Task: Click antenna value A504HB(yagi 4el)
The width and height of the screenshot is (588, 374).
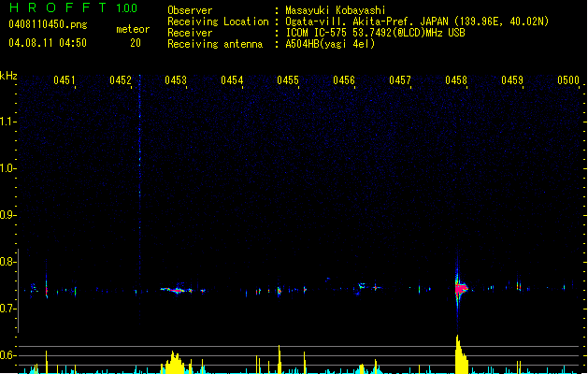Action: pos(330,44)
